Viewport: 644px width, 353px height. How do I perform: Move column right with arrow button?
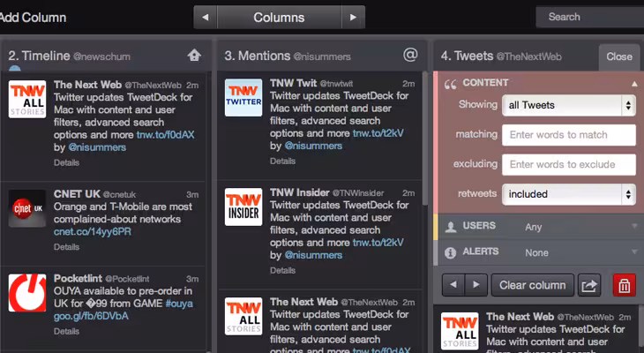point(476,285)
